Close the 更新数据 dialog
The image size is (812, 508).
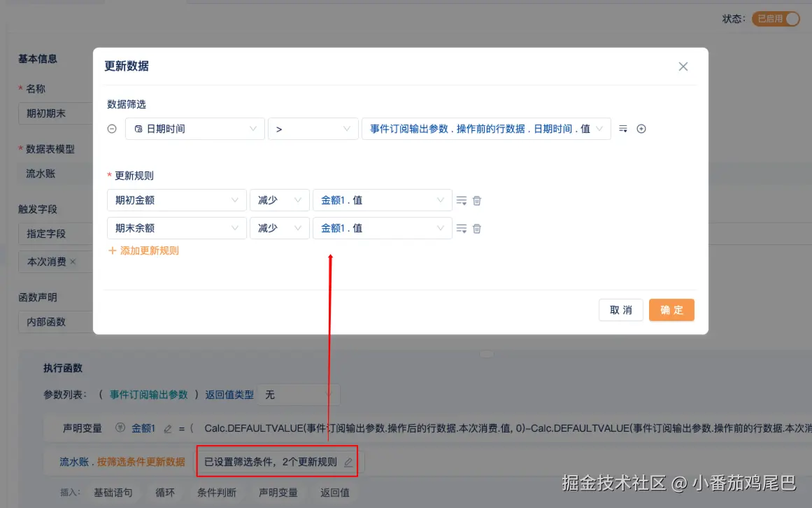[683, 66]
